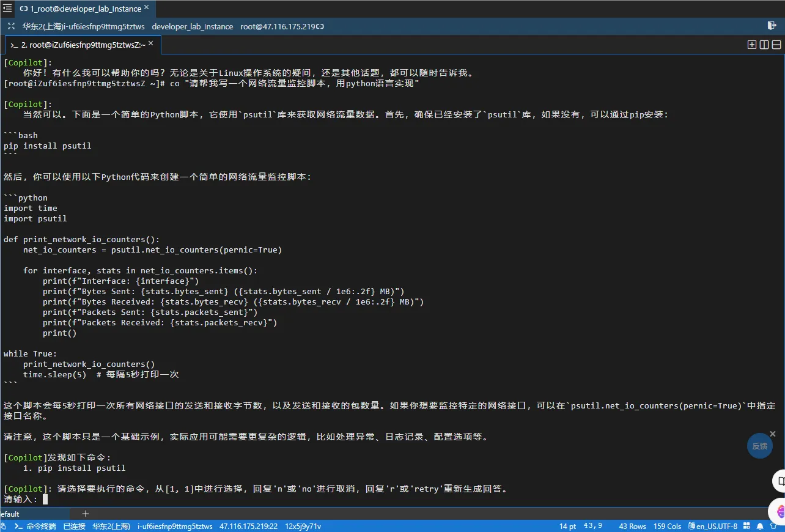Change font size 14 pt in status bar
The height and width of the screenshot is (532, 785).
567,526
